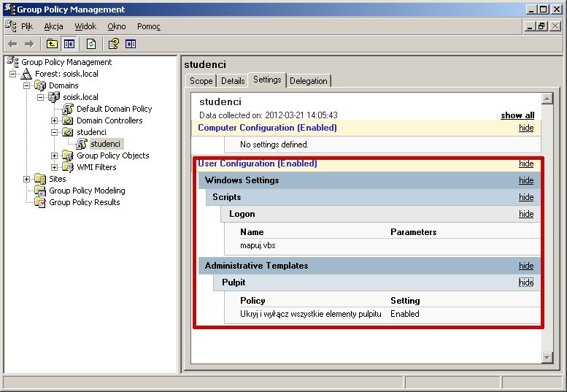
Task: Click the Forest triangle icon
Action: [x=26, y=74]
